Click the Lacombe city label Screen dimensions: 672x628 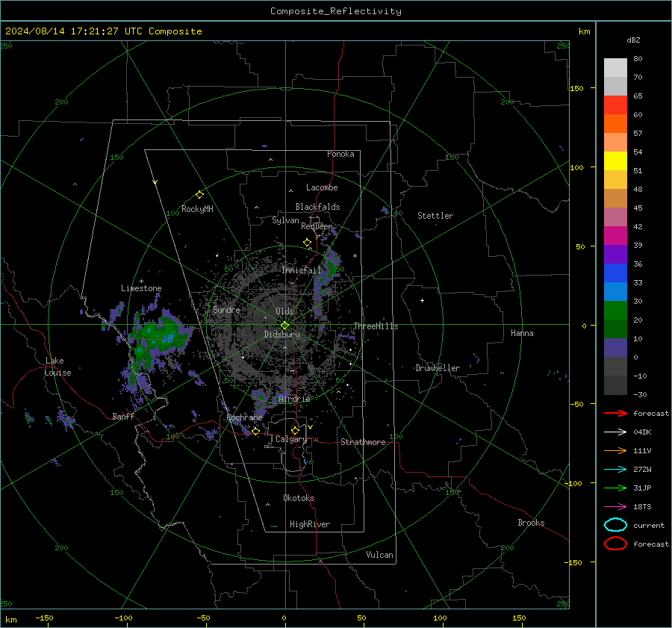[x=322, y=187]
